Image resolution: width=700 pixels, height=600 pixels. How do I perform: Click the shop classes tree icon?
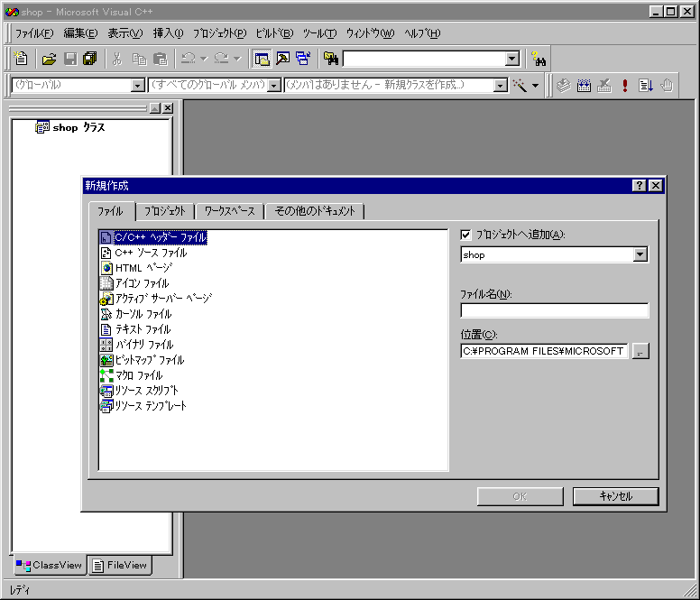(42, 127)
